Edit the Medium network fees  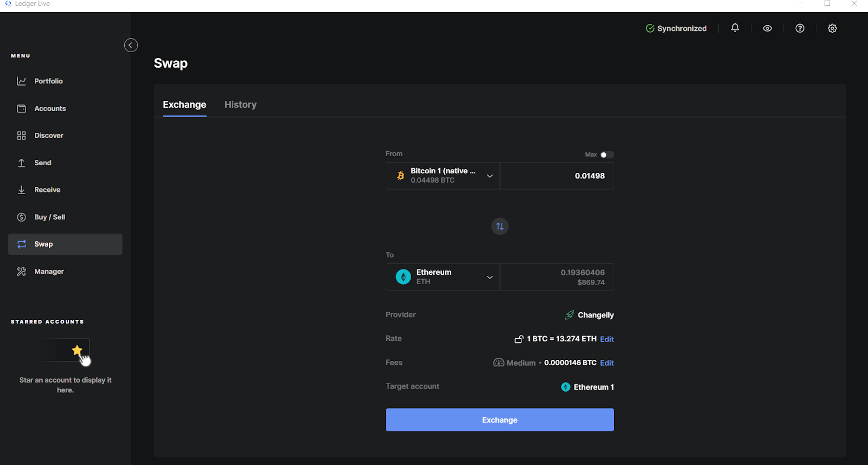pos(607,363)
